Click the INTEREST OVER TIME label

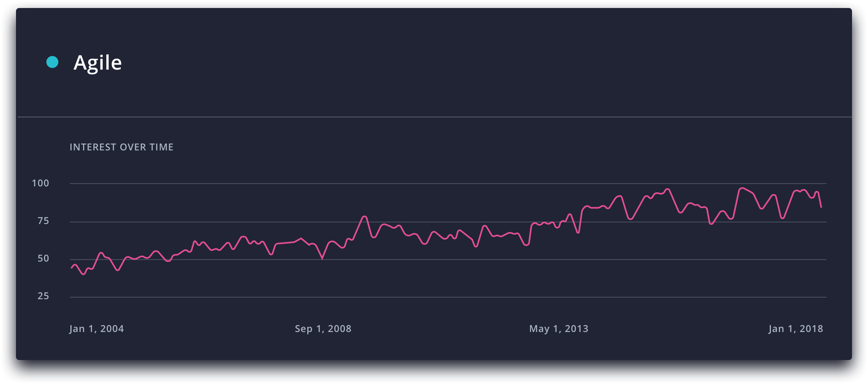[121, 147]
